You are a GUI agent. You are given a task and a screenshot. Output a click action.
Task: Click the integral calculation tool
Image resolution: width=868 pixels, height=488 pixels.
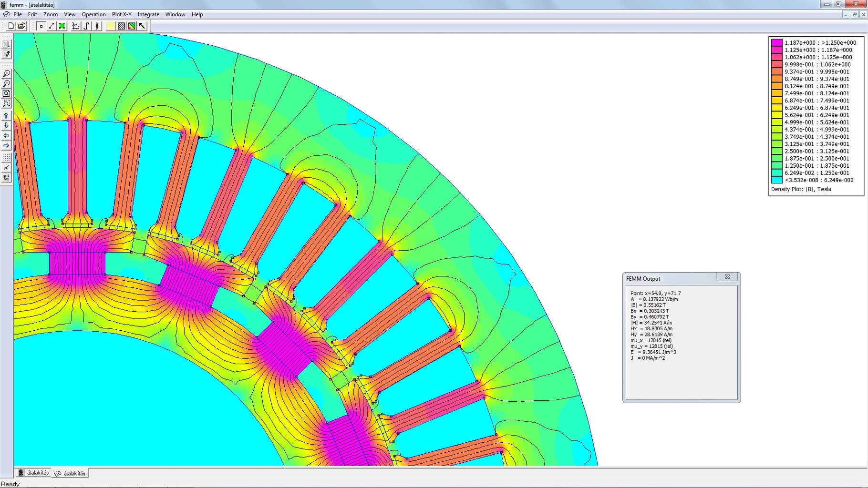click(x=86, y=26)
